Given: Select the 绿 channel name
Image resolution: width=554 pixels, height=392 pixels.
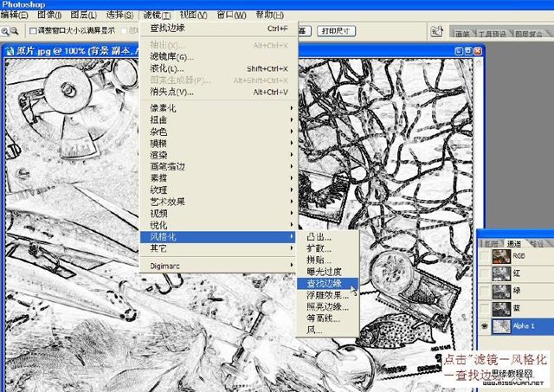Looking at the screenshot, I should coord(517,291).
